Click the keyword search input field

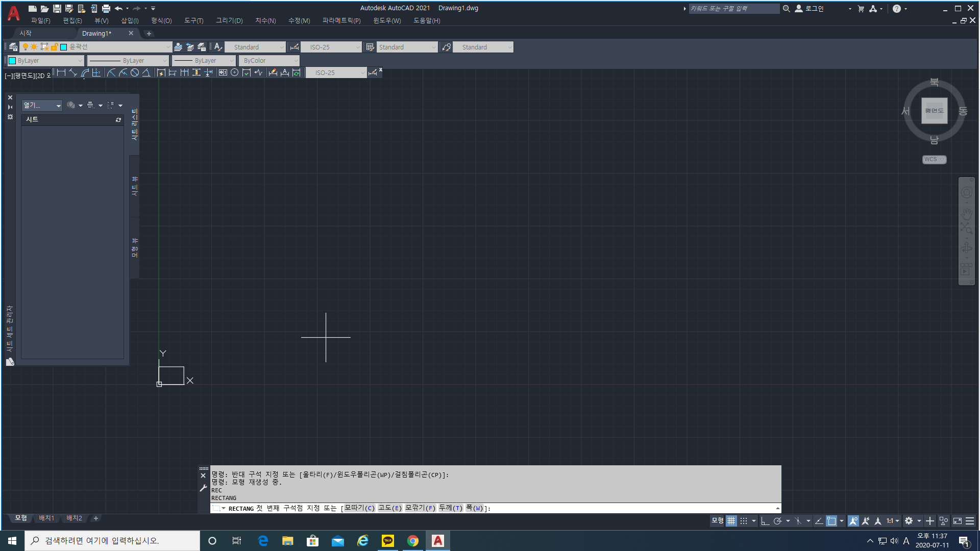point(733,9)
